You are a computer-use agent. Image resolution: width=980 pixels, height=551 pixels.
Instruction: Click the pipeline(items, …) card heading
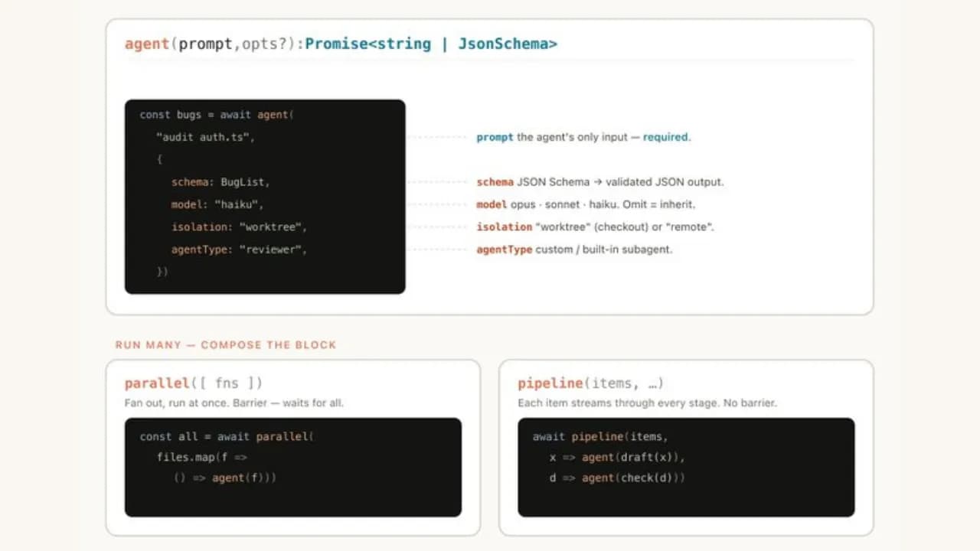tap(590, 383)
